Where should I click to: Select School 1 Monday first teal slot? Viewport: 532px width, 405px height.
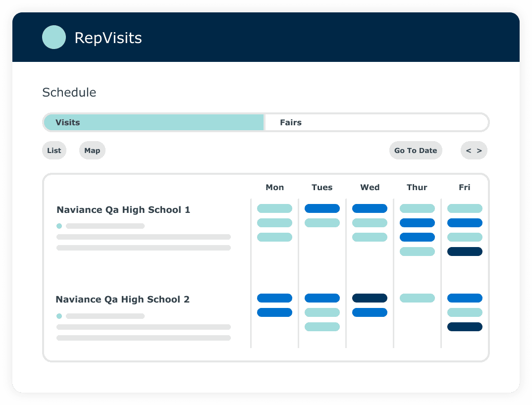274,208
